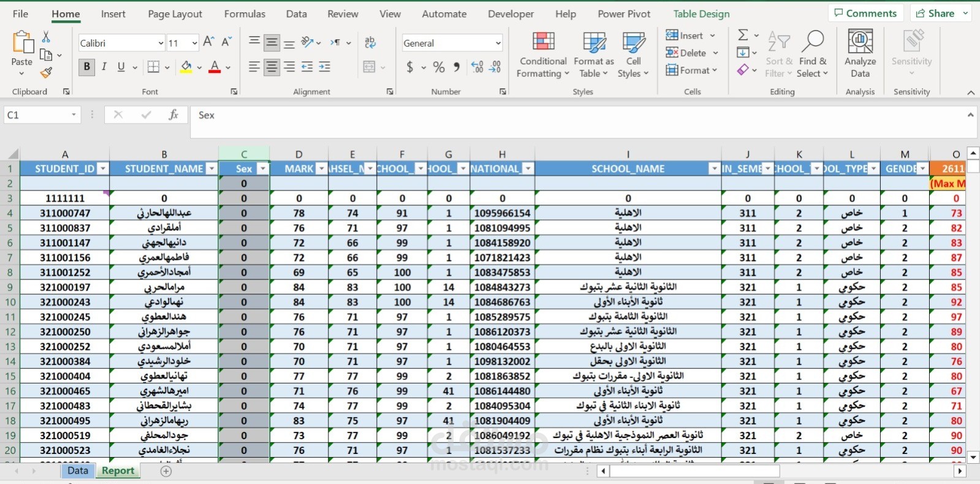
Task: Open the File menu
Action: click(20, 13)
